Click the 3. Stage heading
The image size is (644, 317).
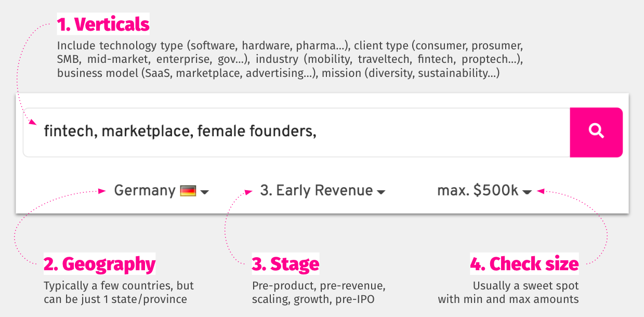coord(285,264)
